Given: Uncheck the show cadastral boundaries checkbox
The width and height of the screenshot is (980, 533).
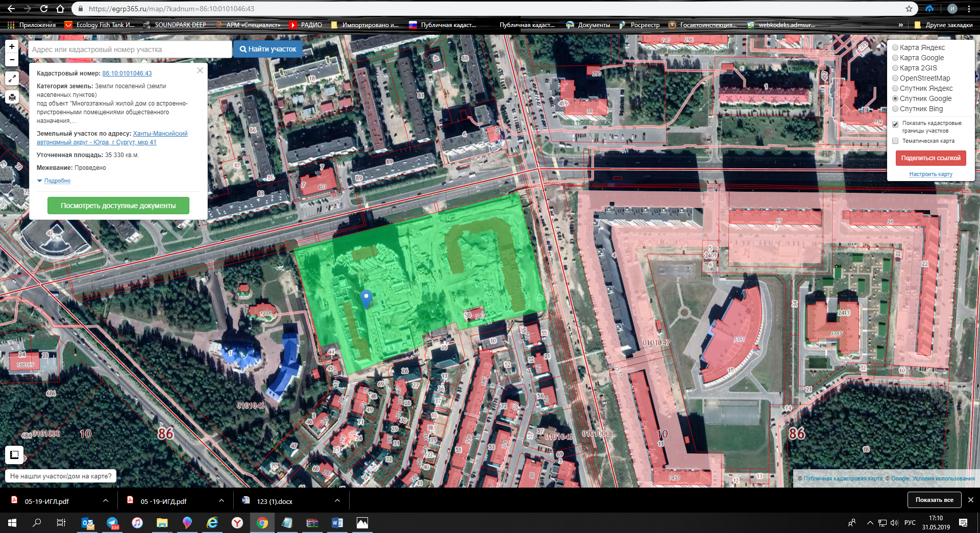Looking at the screenshot, I should point(895,124).
